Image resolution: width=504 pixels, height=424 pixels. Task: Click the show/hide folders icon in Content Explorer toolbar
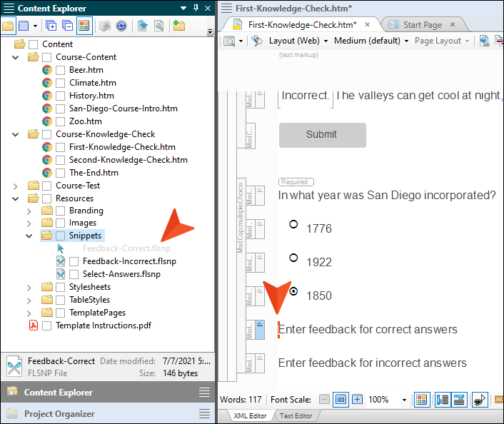click(8, 26)
